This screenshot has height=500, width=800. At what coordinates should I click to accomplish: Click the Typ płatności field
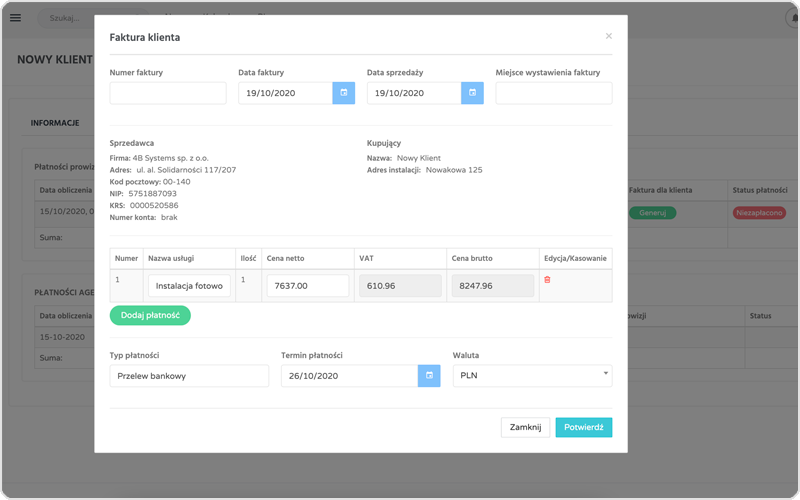[x=189, y=375]
